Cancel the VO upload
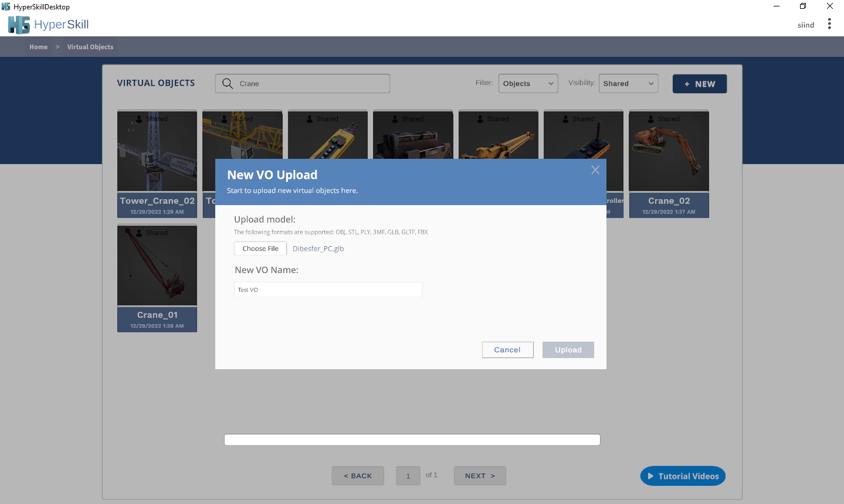Image resolution: width=844 pixels, height=504 pixels. (x=507, y=350)
